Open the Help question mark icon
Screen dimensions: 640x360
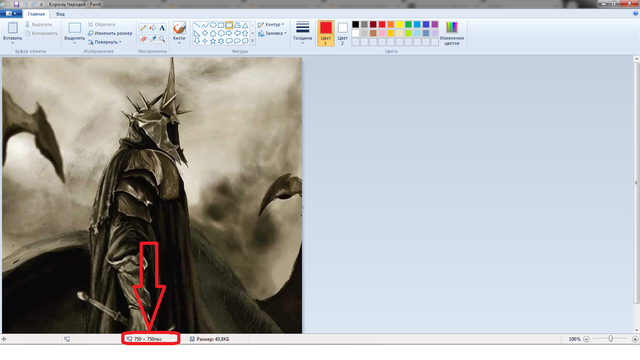pos(635,13)
